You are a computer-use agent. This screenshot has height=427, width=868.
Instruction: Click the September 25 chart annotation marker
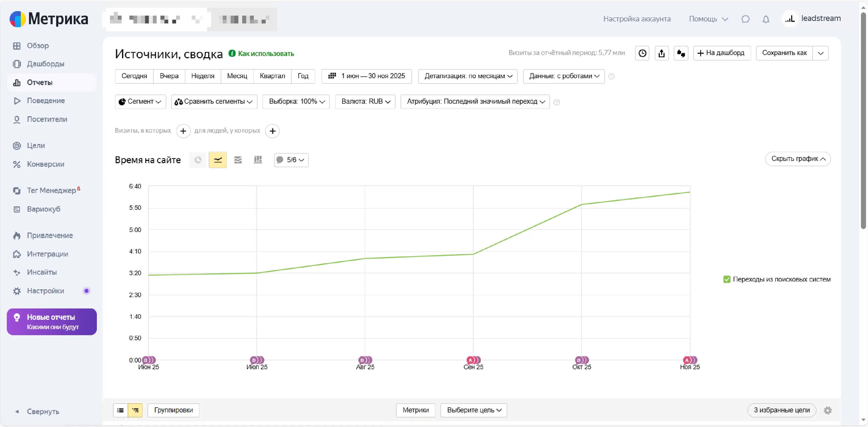[x=471, y=360]
